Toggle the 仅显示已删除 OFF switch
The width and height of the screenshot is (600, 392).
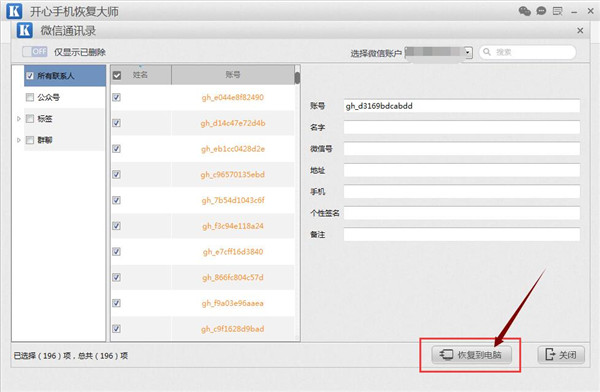(x=35, y=51)
